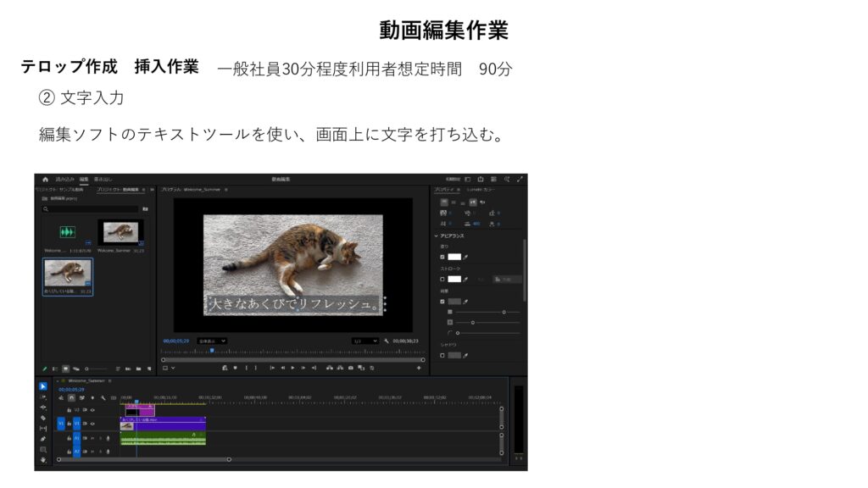Select the cat video thumbnail in Project panel
The height and width of the screenshot is (488, 868).
click(x=68, y=273)
